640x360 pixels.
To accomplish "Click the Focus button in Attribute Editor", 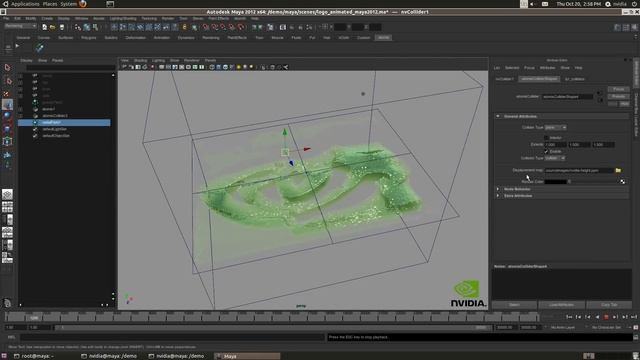I will pyautogui.click(x=618, y=89).
